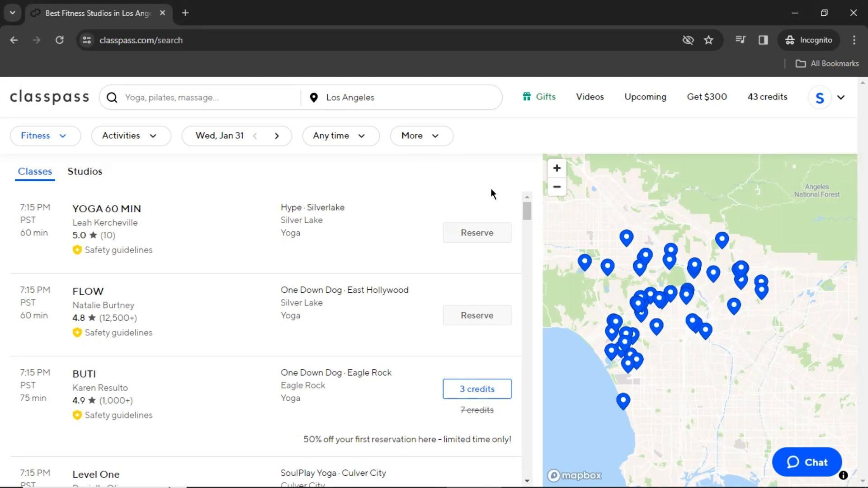This screenshot has width=868, height=488.
Task: Click the classpass logo
Action: 50,97
